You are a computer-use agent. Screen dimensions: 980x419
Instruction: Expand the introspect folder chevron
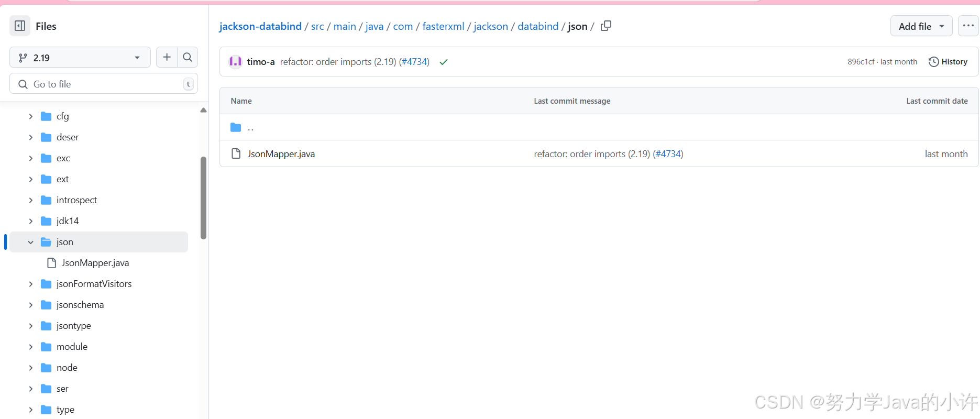(30, 200)
